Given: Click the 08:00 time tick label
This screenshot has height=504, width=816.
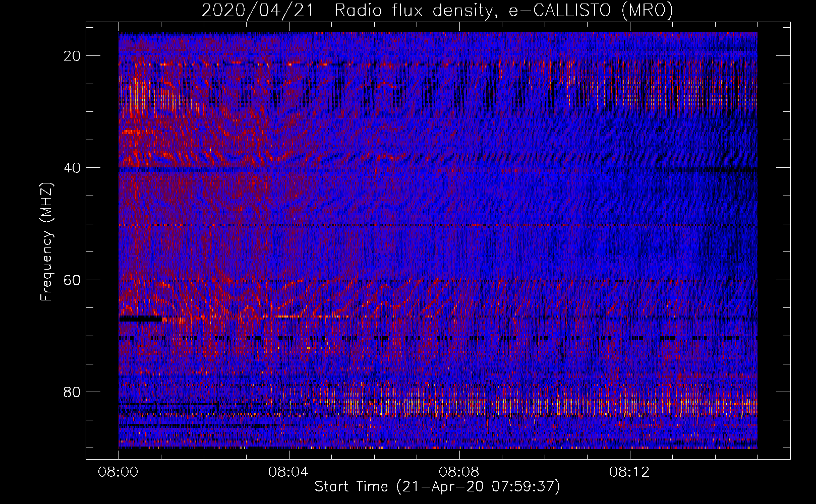Looking at the screenshot, I should pyautogui.click(x=119, y=472).
